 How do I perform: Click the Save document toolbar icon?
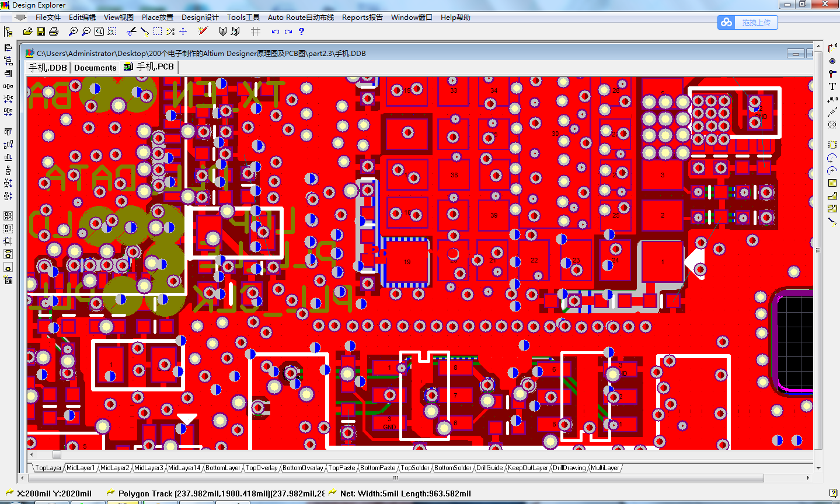pyautogui.click(x=41, y=32)
